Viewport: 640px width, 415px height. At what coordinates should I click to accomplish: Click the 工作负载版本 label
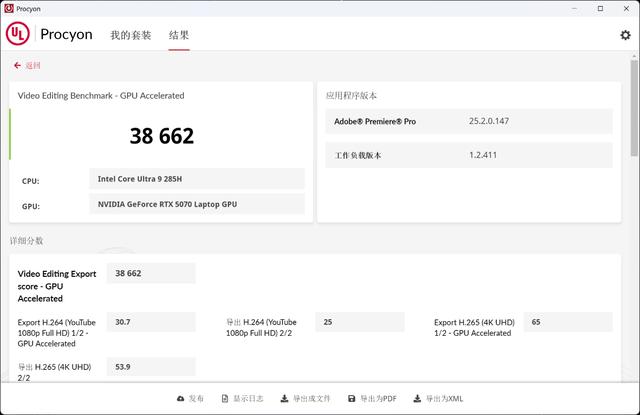(358, 155)
